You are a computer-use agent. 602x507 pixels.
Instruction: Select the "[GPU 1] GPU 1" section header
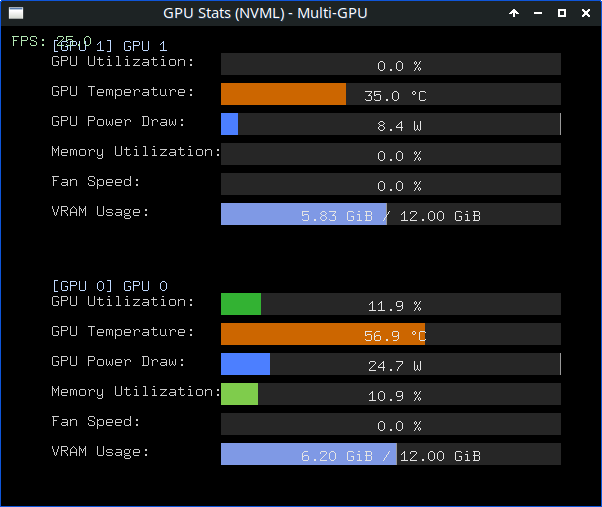point(110,47)
